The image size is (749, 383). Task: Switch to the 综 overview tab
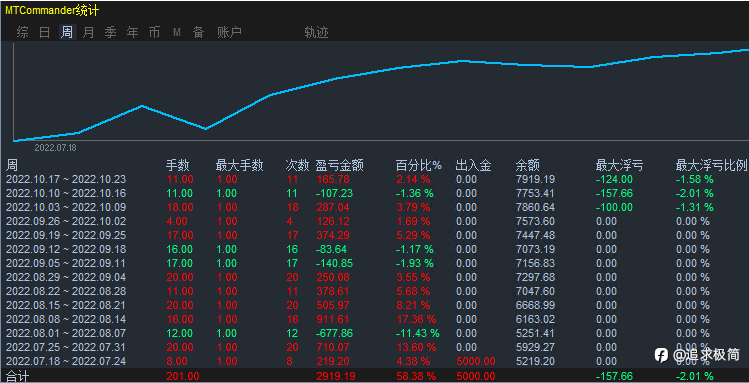[22, 32]
